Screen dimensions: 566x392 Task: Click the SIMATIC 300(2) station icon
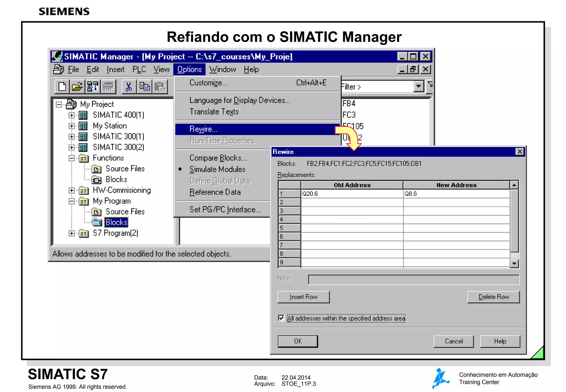pos(83,147)
